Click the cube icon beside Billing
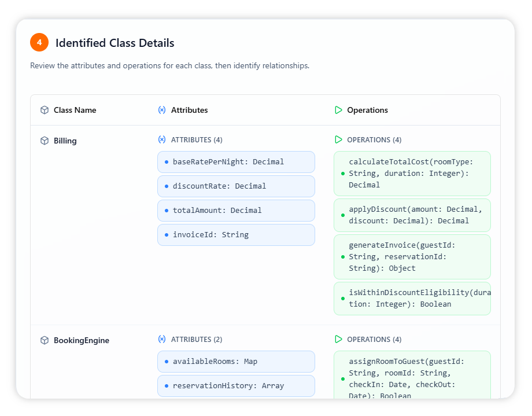This screenshot has width=532, height=416. [x=45, y=141]
